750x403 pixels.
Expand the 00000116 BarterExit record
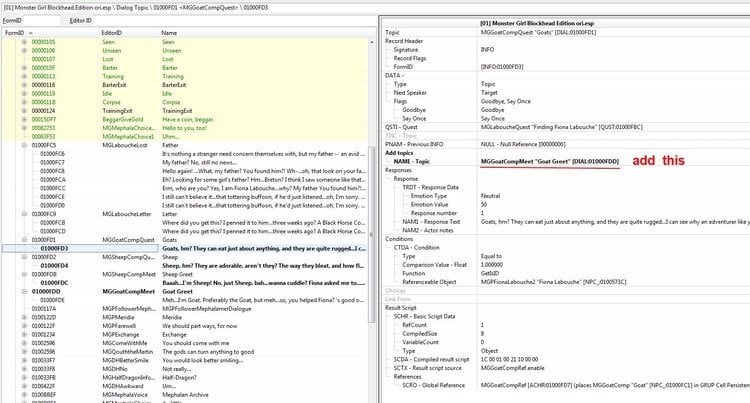click(24, 85)
